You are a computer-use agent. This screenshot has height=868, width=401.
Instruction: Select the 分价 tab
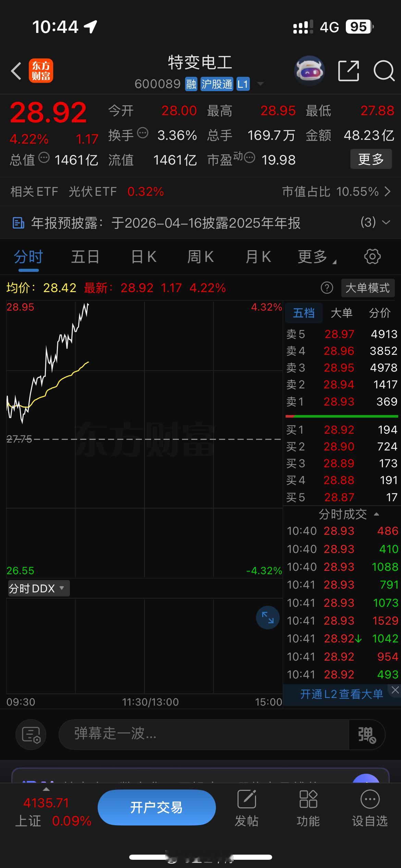coord(380,313)
